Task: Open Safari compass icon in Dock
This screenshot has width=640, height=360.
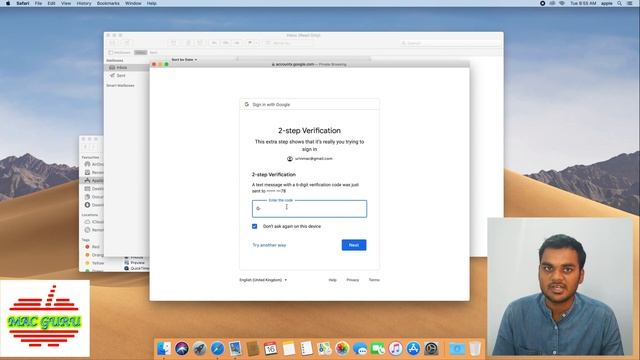Action: pyautogui.click(x=217, y=348)
